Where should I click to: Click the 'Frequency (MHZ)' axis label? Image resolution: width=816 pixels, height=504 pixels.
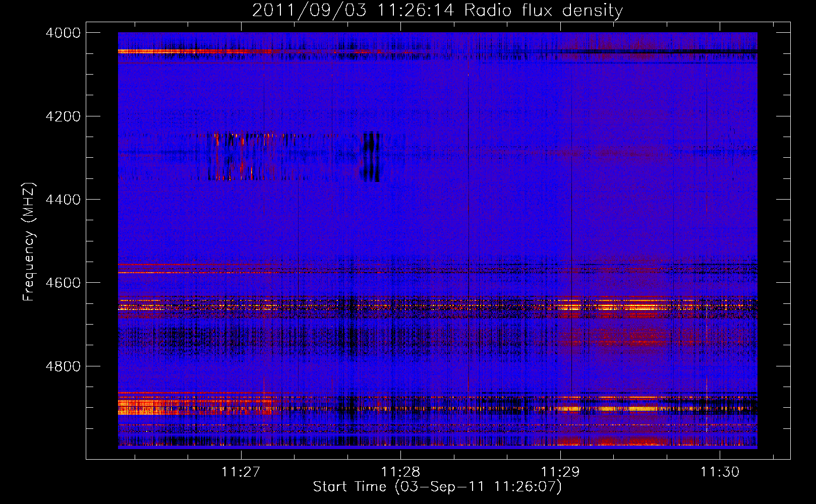(29, 242)
